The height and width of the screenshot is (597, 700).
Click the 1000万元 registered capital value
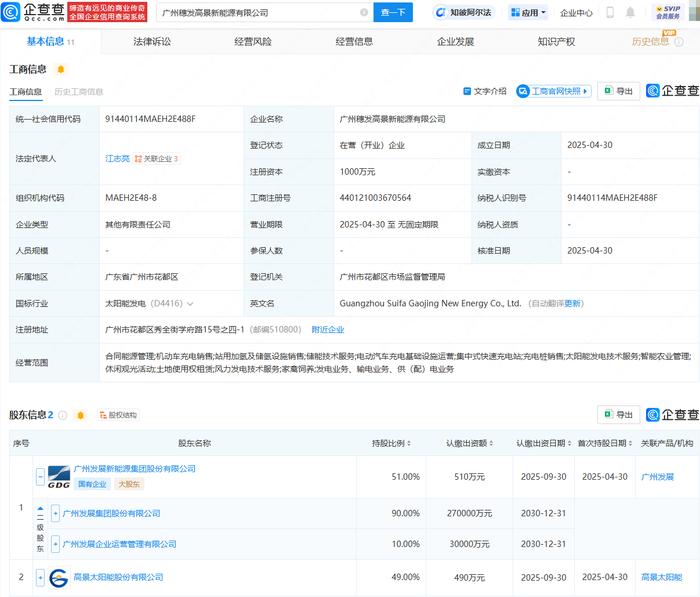(357, 171)
